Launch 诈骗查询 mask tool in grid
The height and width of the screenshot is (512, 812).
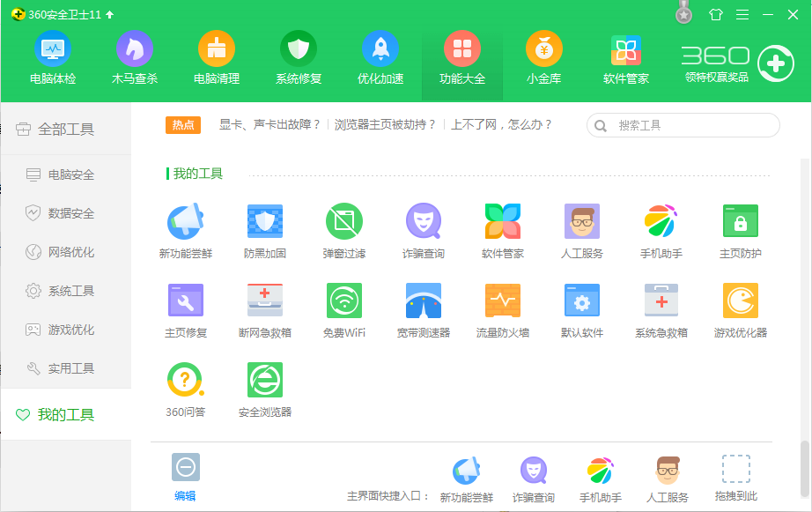423,231
